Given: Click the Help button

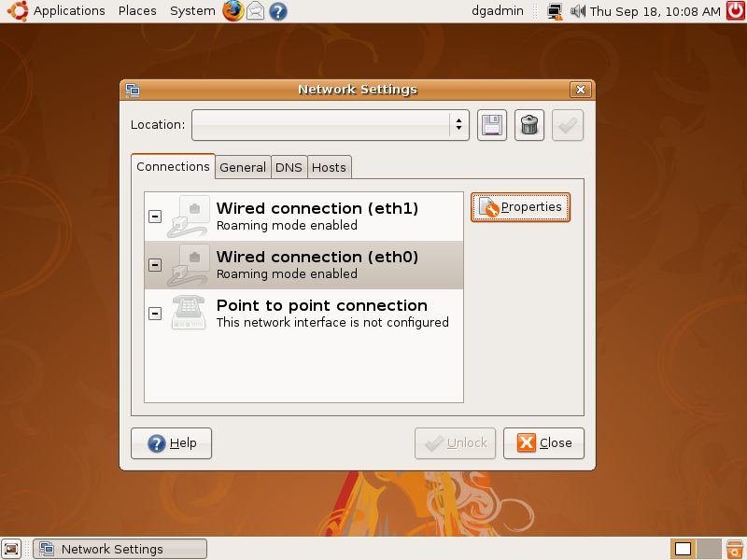Looking at the screenshot, I should pos(171,443).
